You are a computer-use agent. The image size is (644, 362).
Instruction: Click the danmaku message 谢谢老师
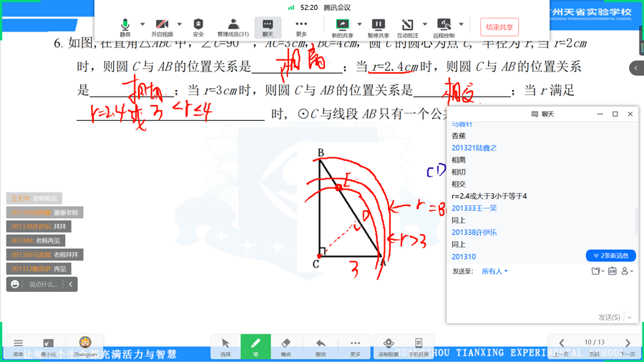pyautogui.click(x=45, y=212)
